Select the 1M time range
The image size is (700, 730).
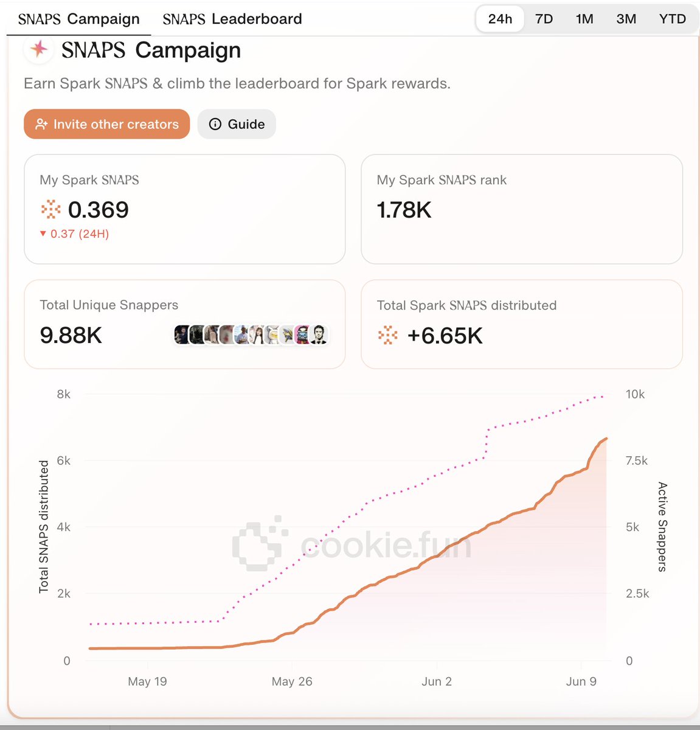click(x=584, y=19)
